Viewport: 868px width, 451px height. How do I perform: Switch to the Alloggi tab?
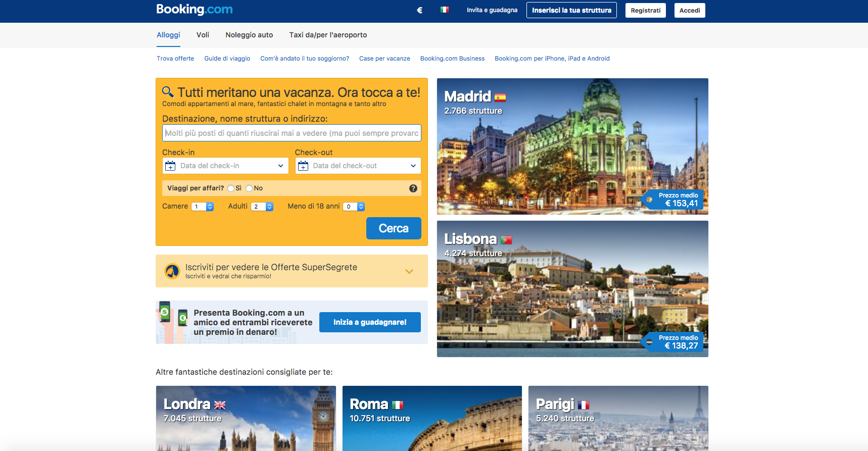(x=168, y=35)
